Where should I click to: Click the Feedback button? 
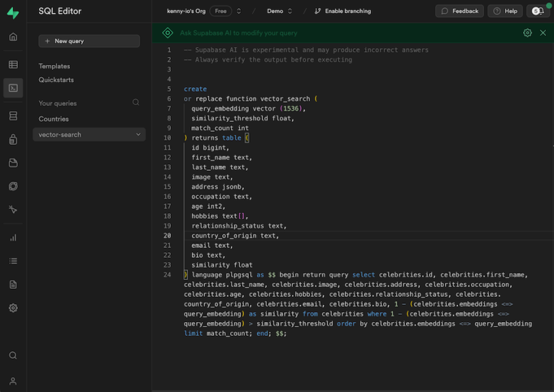(x=460, y=11)
